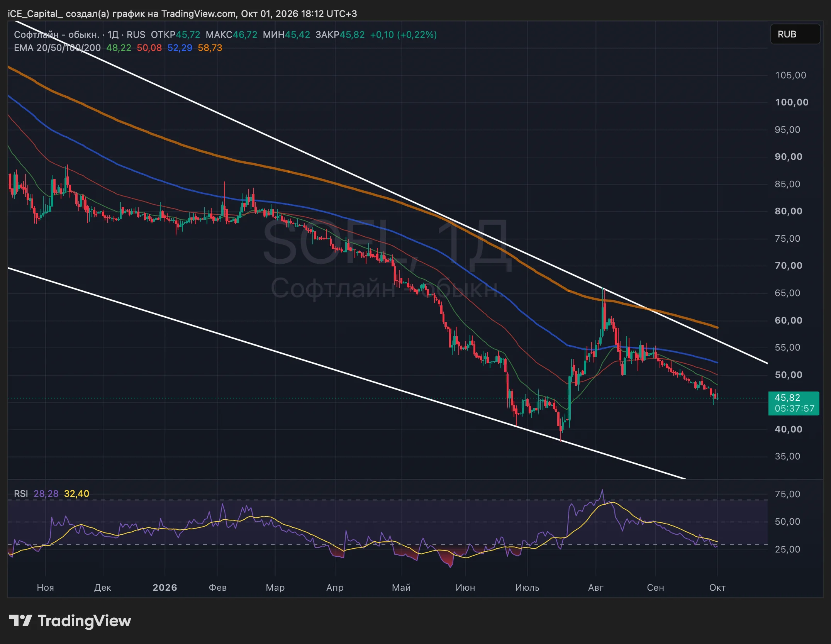Click the EMA 100 value 52,29

pos(180,48)
